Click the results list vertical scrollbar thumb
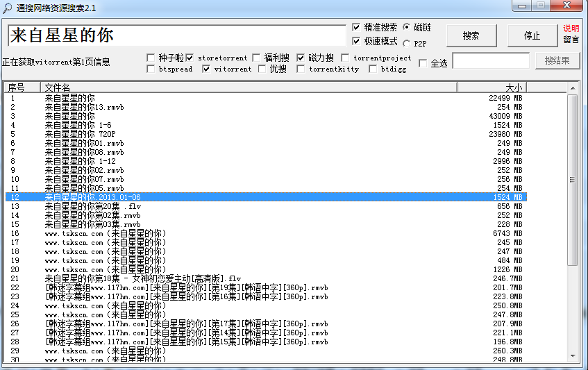Viewport: 588px width, 370px height. point(572,180)
